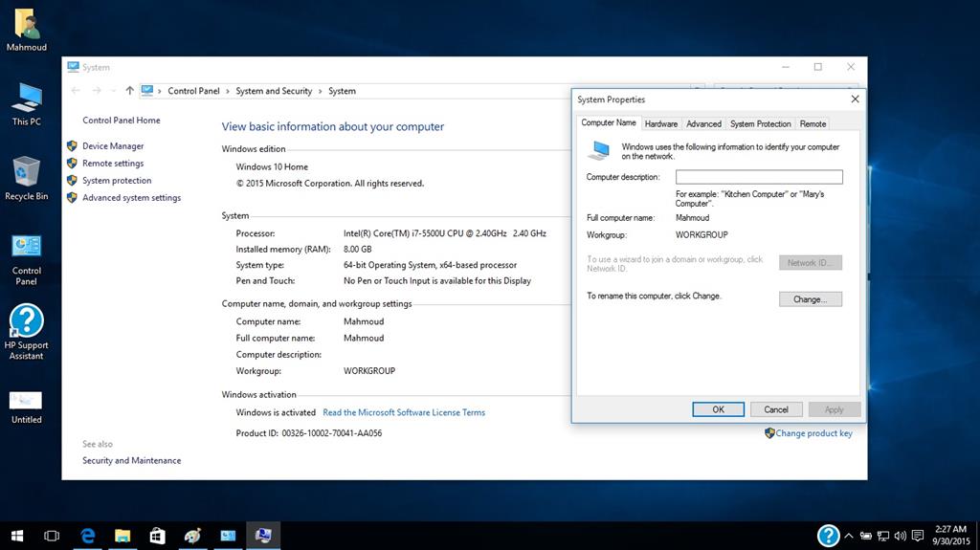This screenshot has width=980, height=550.
Task: Open the Paint taskbar icon
Action: point(192,536)
